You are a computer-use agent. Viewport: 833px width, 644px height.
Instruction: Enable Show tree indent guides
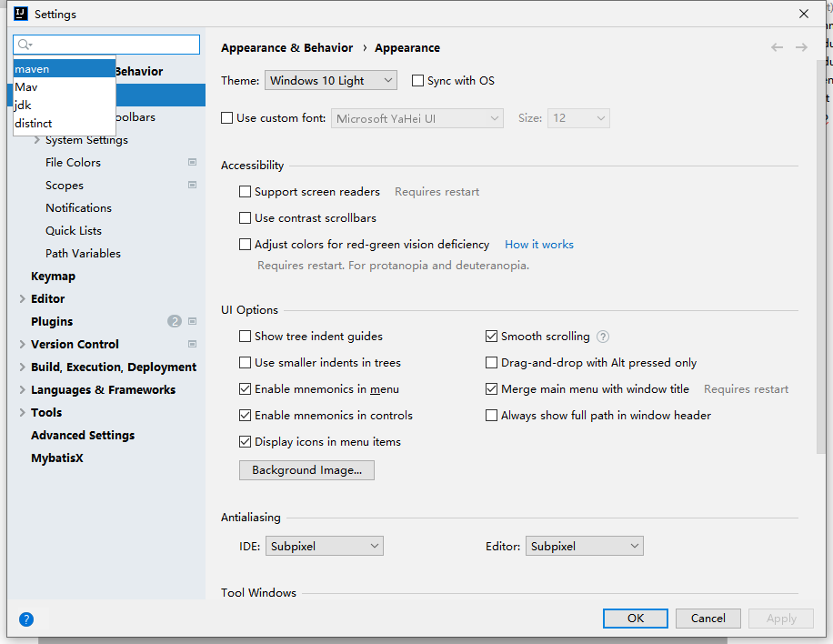[x=245, y=337]
